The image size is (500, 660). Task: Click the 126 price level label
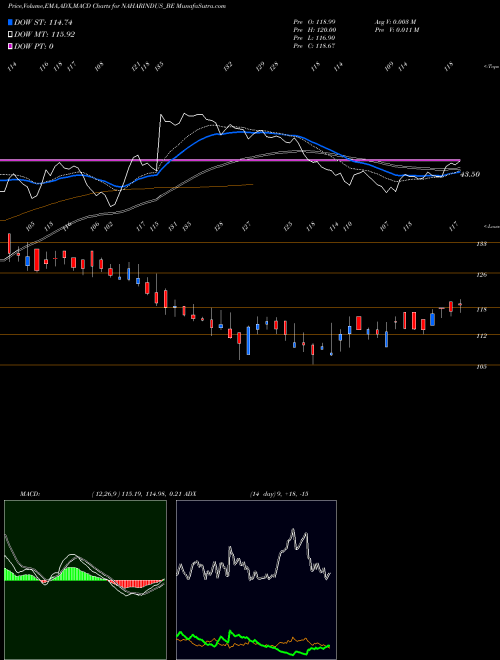(x=481, y=275)
